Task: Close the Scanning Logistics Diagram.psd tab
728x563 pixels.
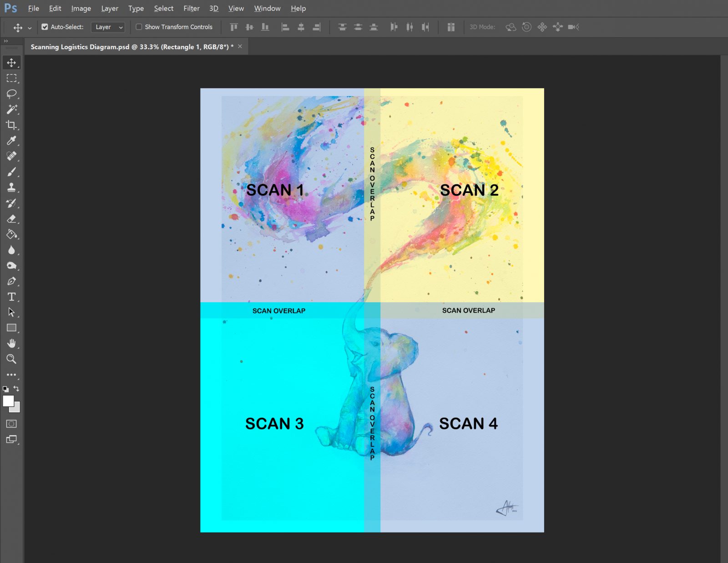Action: tap(240, 46)
